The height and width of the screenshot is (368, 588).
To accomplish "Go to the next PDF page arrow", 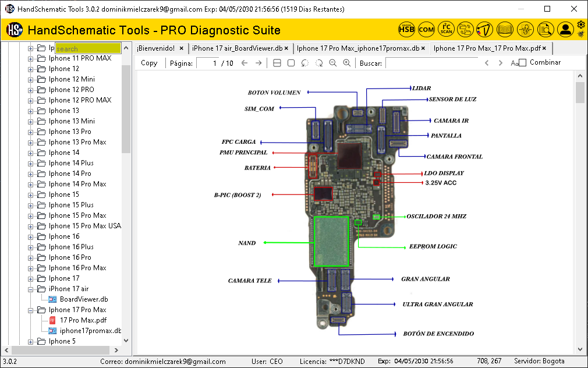I will pyautogui.click(x=258, y=62).
